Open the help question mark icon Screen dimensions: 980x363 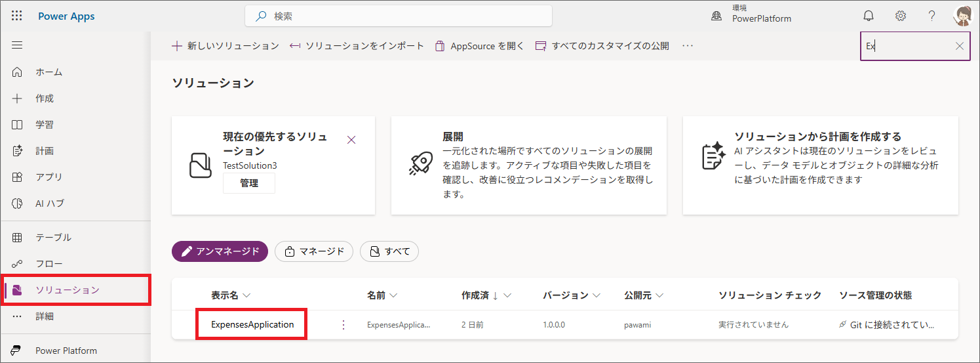pos(931,16)
